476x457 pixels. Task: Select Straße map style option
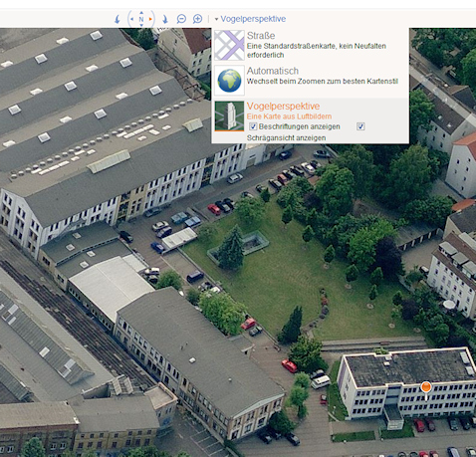click(x=310, y=45)
